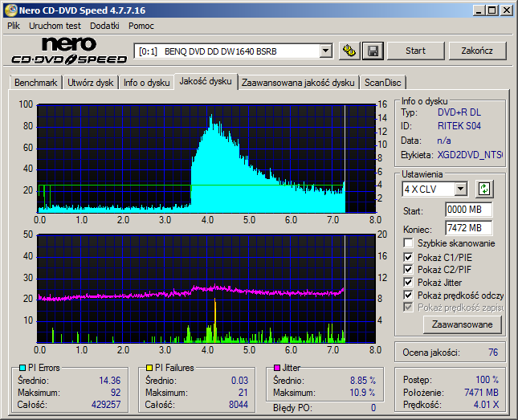518x420 pixels.
Task: Open the Dodatki menu
Action: (x=104, y=26)
